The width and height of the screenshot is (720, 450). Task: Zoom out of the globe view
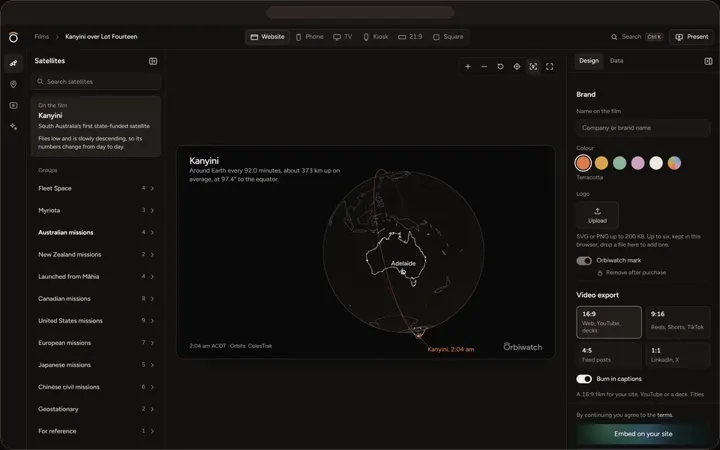click(x=484, y=67)
